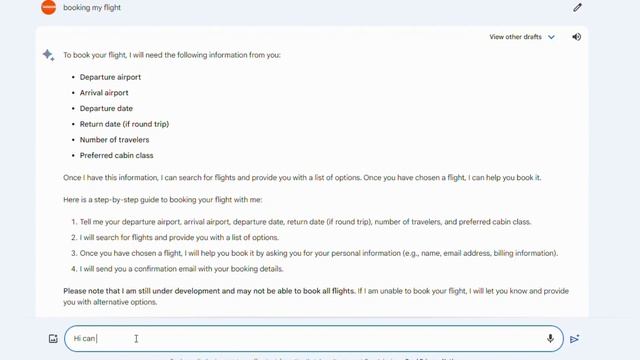Click in the prompt input field containing 'Hi can'

tap(313, 338)
